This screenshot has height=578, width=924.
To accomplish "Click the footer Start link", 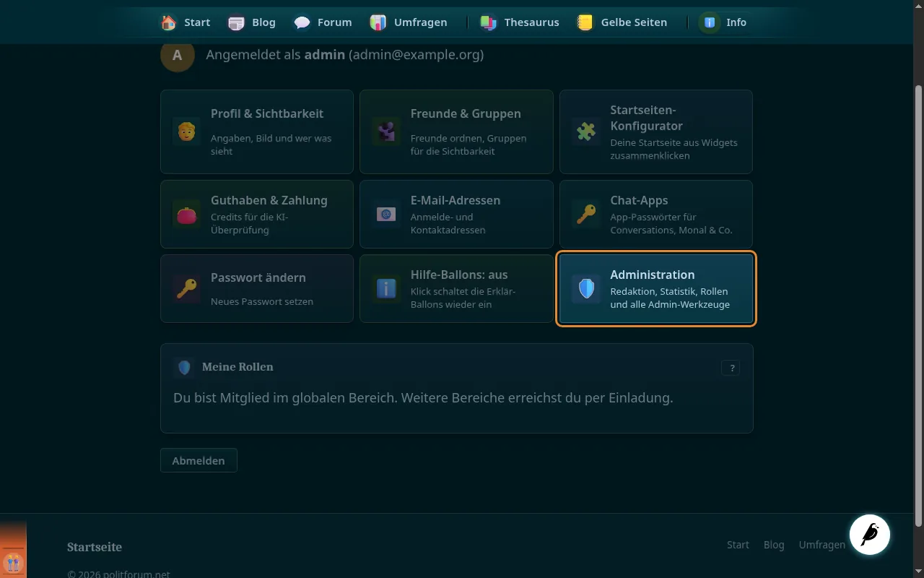I will click(x=738, y=545).
